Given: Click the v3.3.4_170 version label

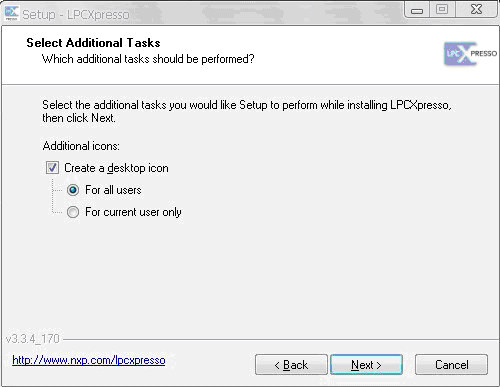Looking at the screenshot, I should [x=33, y=339].
